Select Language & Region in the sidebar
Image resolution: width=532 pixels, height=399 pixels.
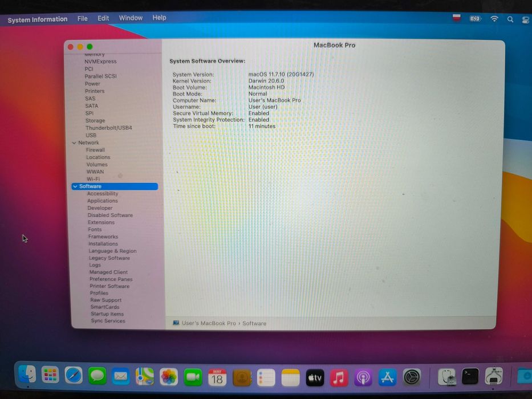tap(113, 251)
